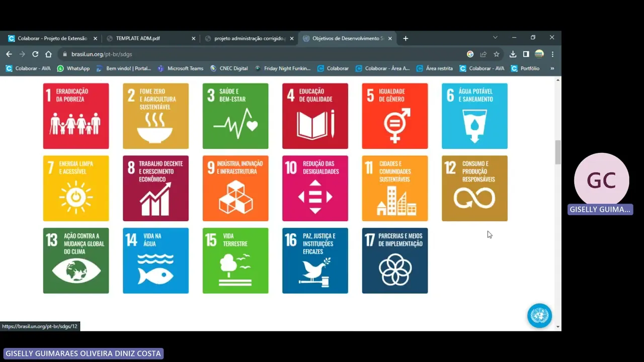Open the Bem vindo! | Portal bookmark
Viewport: 644px width, 362px height.
click(x=124, y=68)
